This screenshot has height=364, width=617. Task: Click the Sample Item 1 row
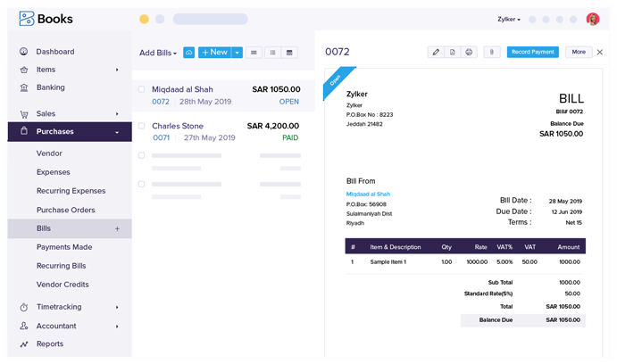tap(465, 261)
